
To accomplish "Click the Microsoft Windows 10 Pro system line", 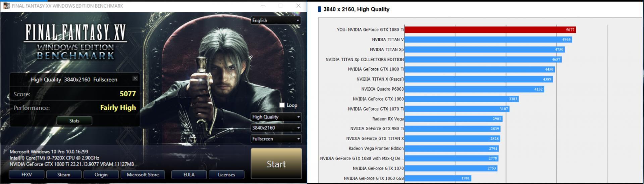I will (49, 152).
